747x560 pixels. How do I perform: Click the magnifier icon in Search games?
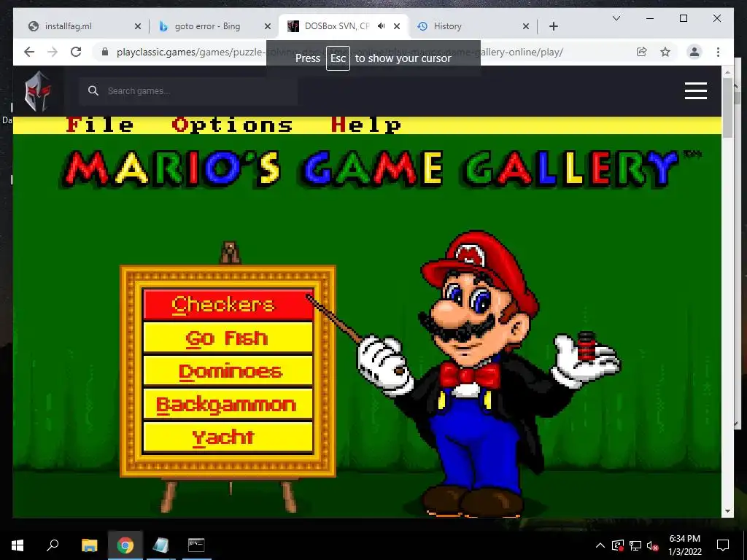[93, 91]
